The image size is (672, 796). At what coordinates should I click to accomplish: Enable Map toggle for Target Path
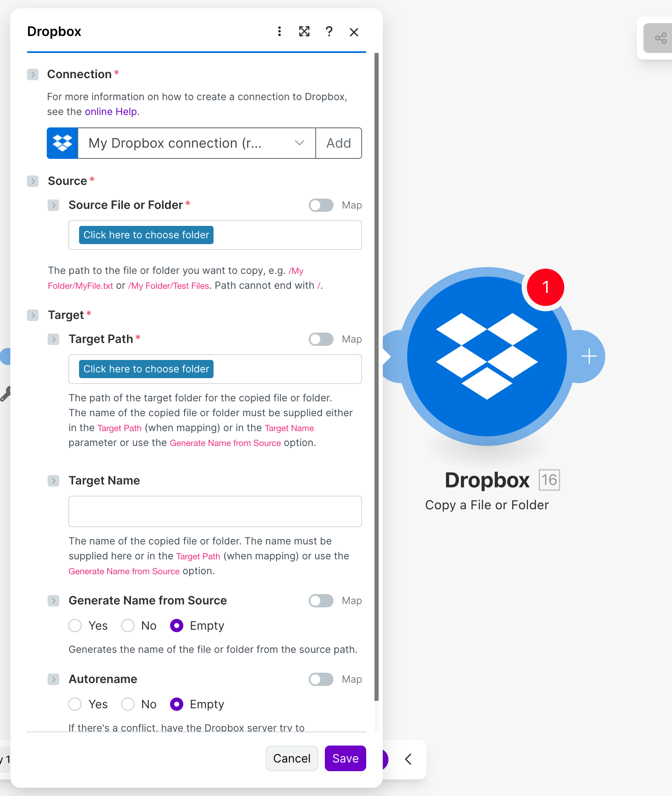pyautogui.click(x=321, y=339)
